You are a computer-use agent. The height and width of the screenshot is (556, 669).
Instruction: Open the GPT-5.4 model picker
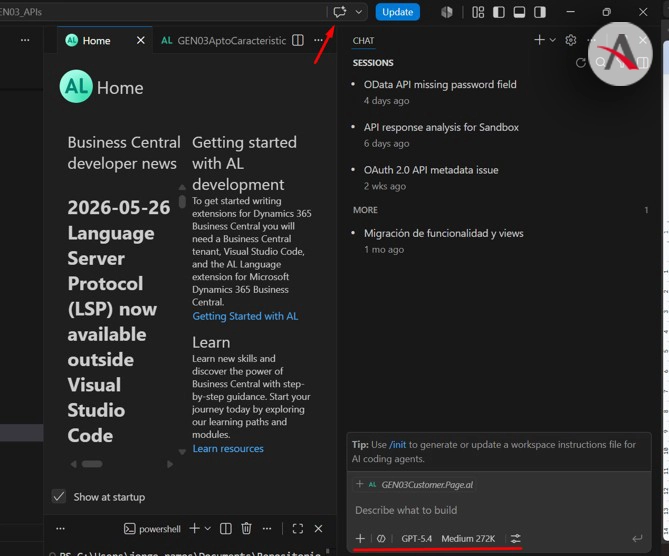click(416, 539)
